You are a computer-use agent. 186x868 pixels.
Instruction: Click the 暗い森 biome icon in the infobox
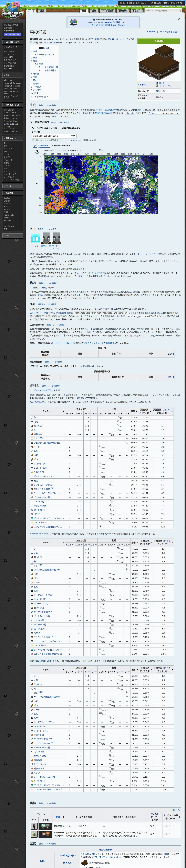click(157, 83)
